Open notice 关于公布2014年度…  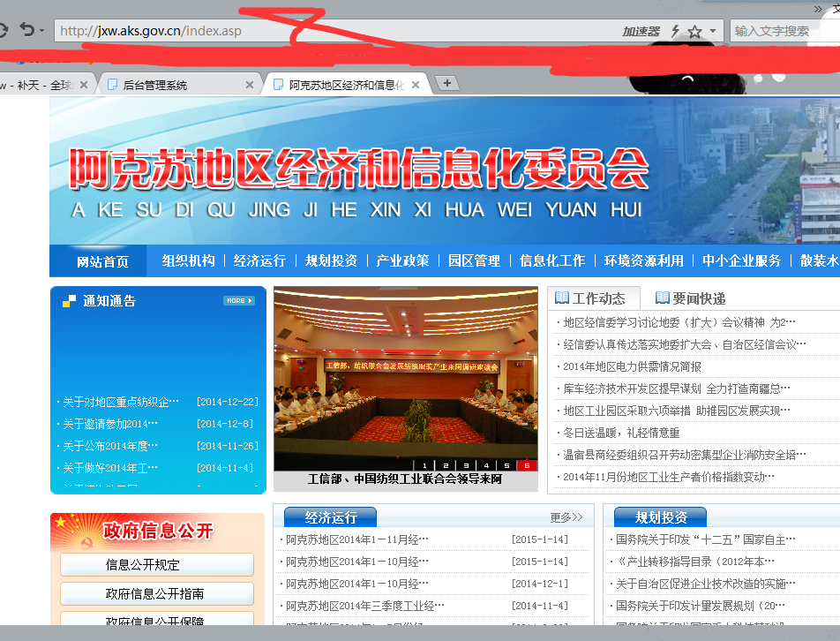(110, 446)
